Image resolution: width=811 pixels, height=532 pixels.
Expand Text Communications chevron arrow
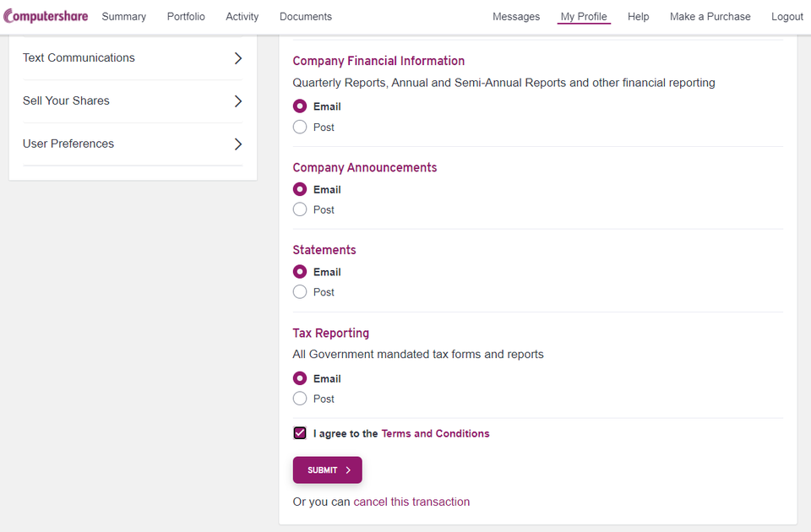[x=238, y=58]
